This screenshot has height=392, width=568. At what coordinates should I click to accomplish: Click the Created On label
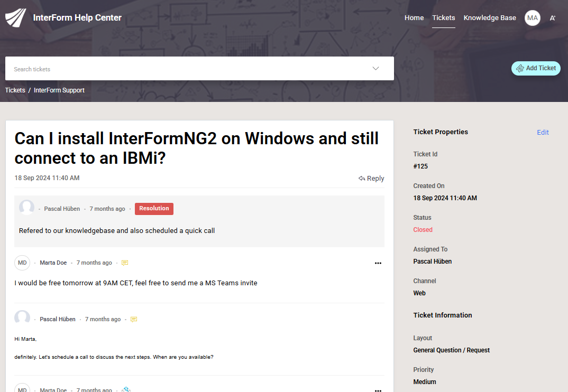coord(429,185)
